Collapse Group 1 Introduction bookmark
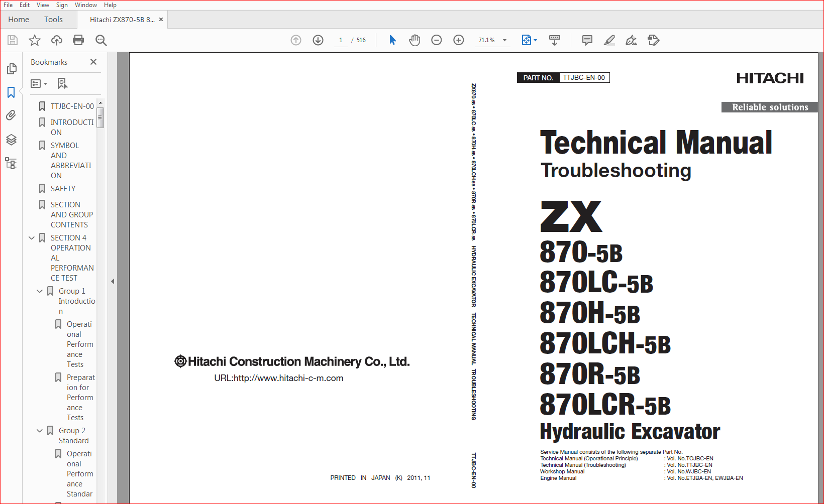 click(x=40, y=291)
